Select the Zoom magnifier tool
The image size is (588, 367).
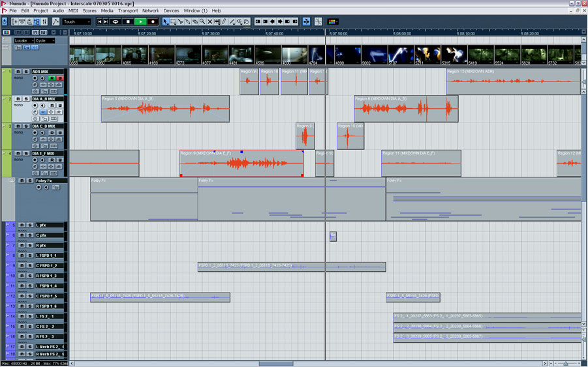[202, 22]
